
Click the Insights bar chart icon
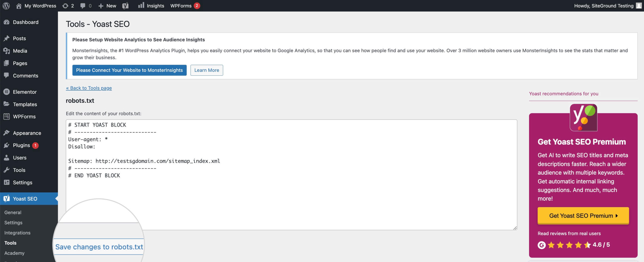[141, 5]
